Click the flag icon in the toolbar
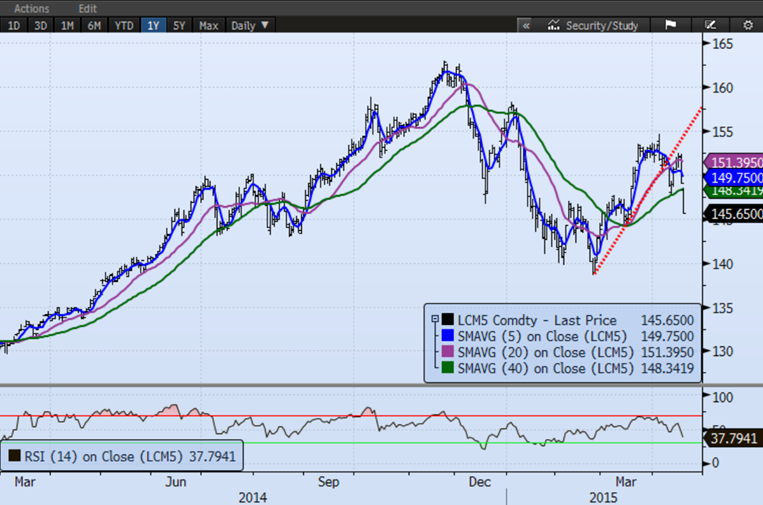The width and height of the screenshot is (763, 505). (670, 25)
